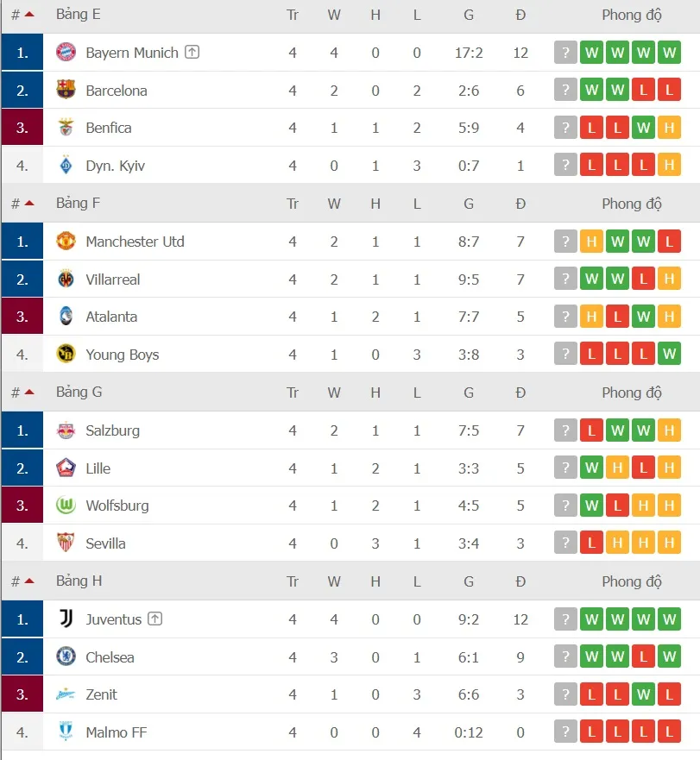The height and width of the screenshot is (760, 700).
Task: Click the Villarreal club crest
Action: click(66, 279)
